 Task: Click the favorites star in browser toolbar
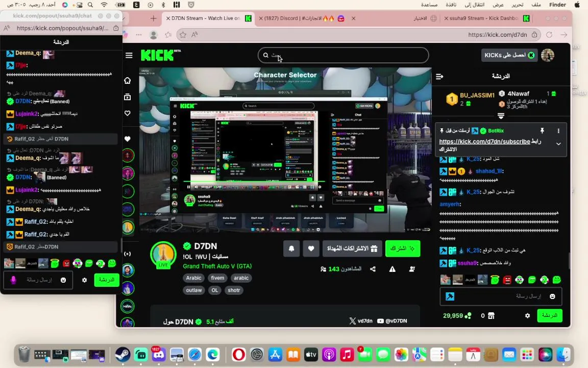[x=183, y=35]
